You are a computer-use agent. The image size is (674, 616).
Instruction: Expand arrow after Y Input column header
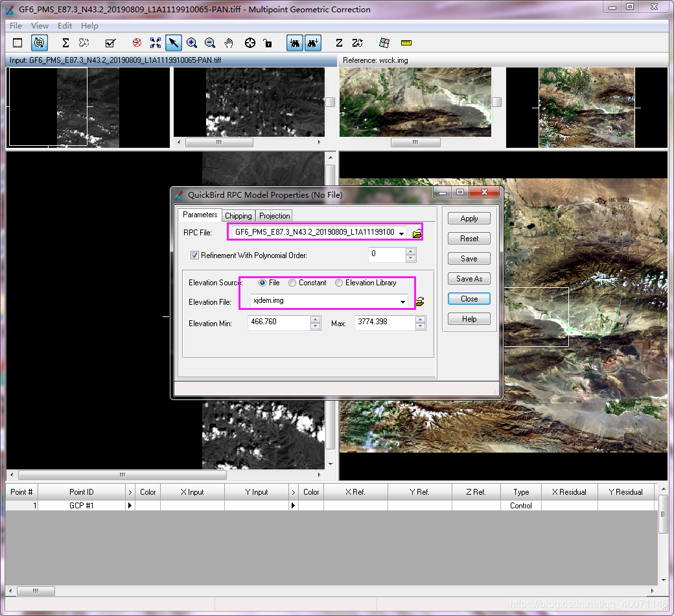(x=293, y=492)
